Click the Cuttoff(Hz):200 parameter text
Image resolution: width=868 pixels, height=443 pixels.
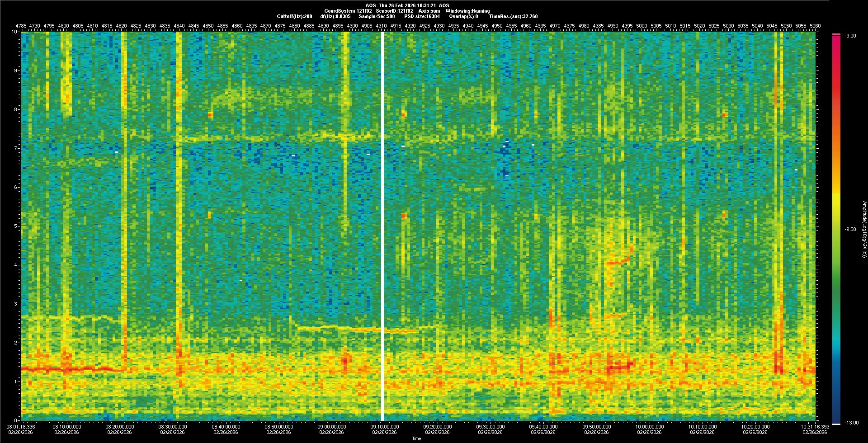[294, 16]
